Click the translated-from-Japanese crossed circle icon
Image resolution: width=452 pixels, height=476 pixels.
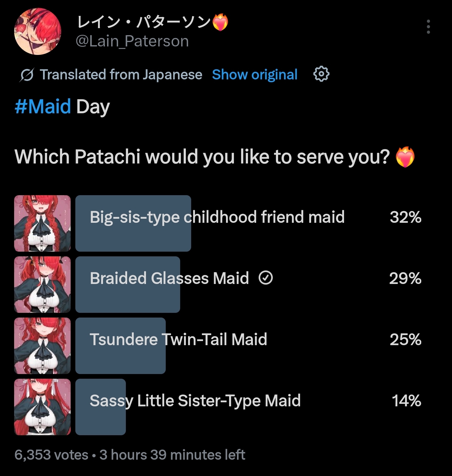coord(27,75)
